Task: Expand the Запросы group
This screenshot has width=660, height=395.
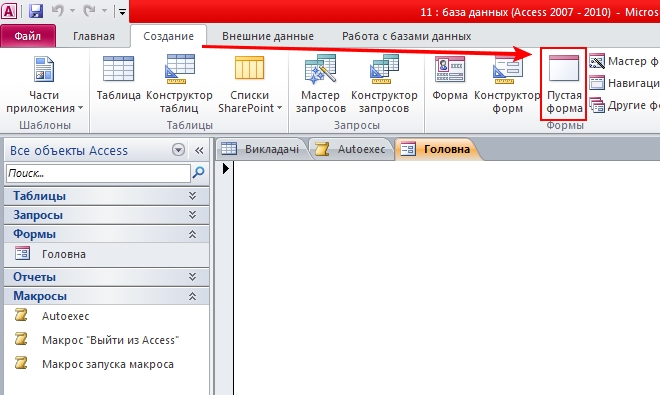Action: tap(106, 215)
